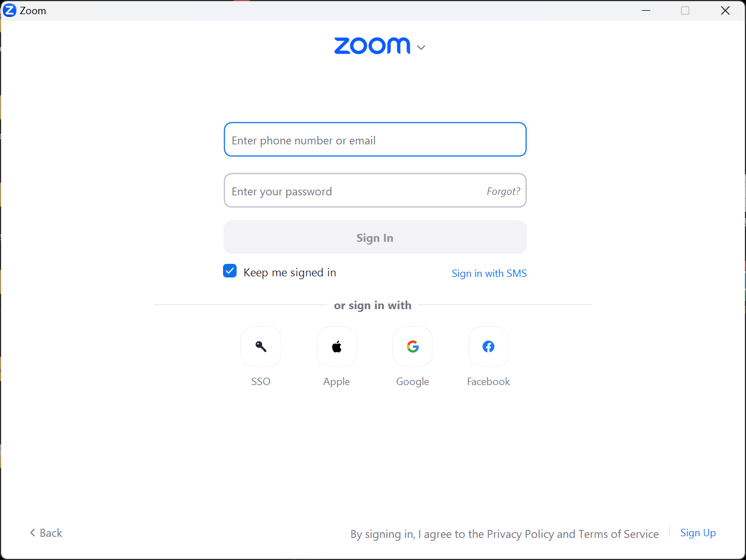Click the Keep me signed in label

coord(290,272)
